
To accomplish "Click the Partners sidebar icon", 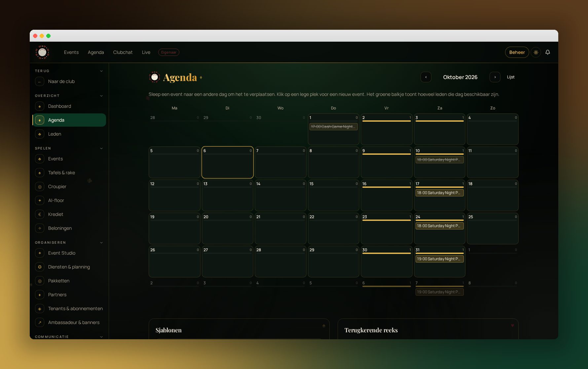I will [40, 295].
